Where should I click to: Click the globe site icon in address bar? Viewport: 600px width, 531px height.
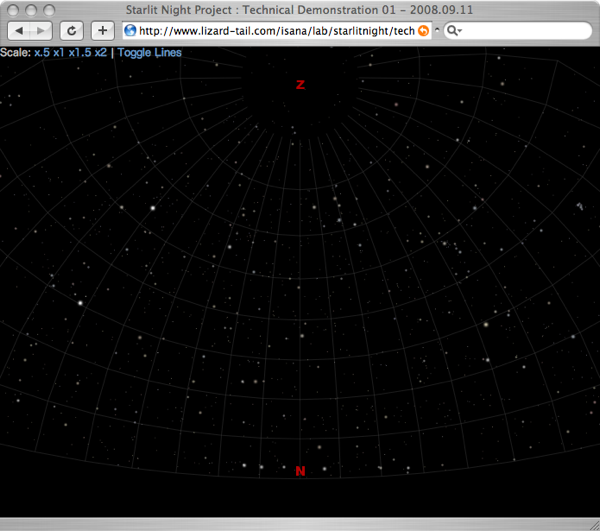(x=130, y=30)
